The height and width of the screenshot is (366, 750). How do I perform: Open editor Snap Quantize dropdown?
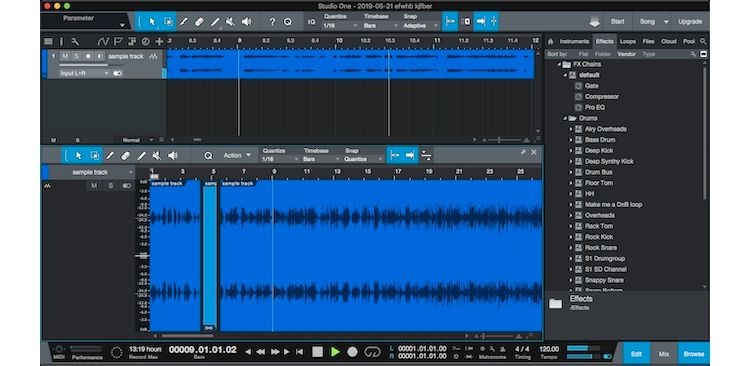pyautogui.click(x=364, y=159)
